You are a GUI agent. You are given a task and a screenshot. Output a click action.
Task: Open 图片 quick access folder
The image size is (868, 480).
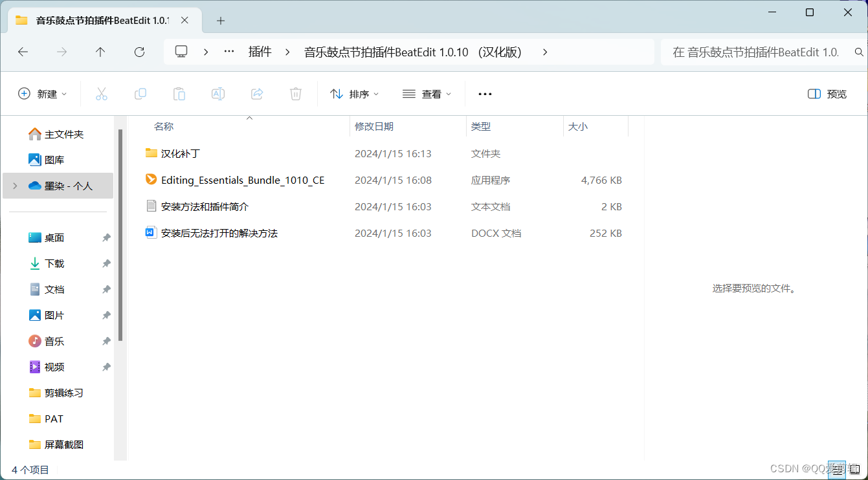46,315
